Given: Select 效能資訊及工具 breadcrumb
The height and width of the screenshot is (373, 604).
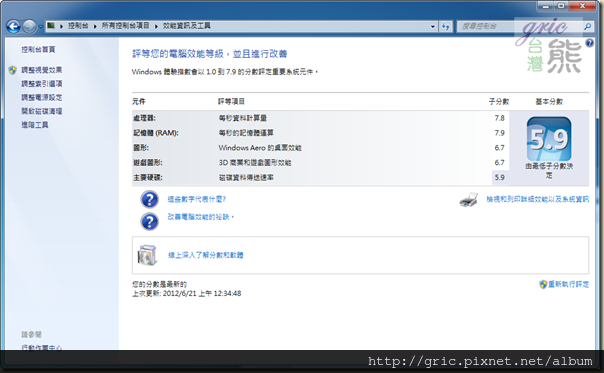Looking at the screenshot, I should [x=186, y=26].
